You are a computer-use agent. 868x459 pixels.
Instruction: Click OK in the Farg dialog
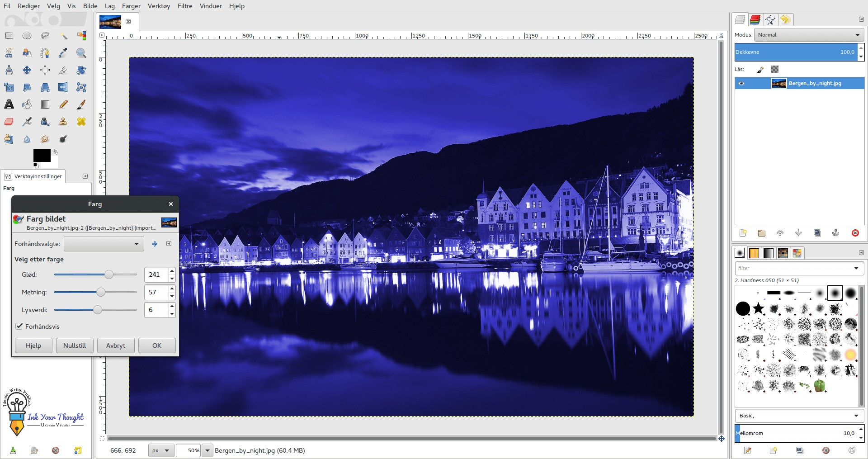[157, 345]
